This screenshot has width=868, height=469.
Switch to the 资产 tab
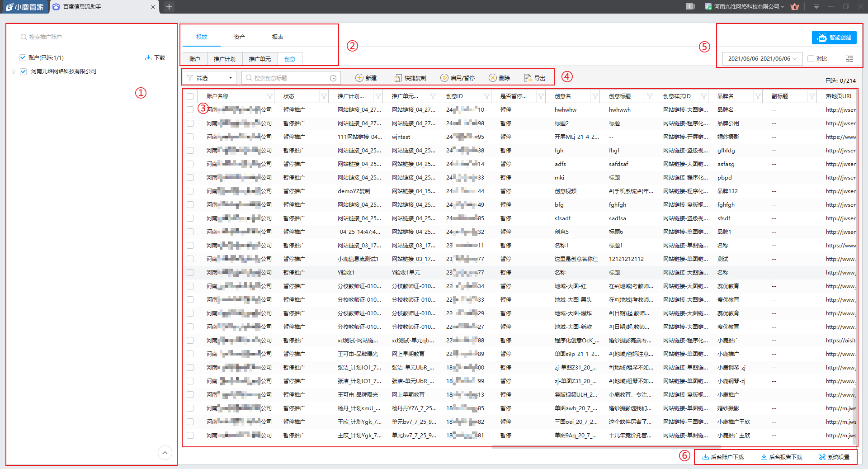(x=240, y=37)
